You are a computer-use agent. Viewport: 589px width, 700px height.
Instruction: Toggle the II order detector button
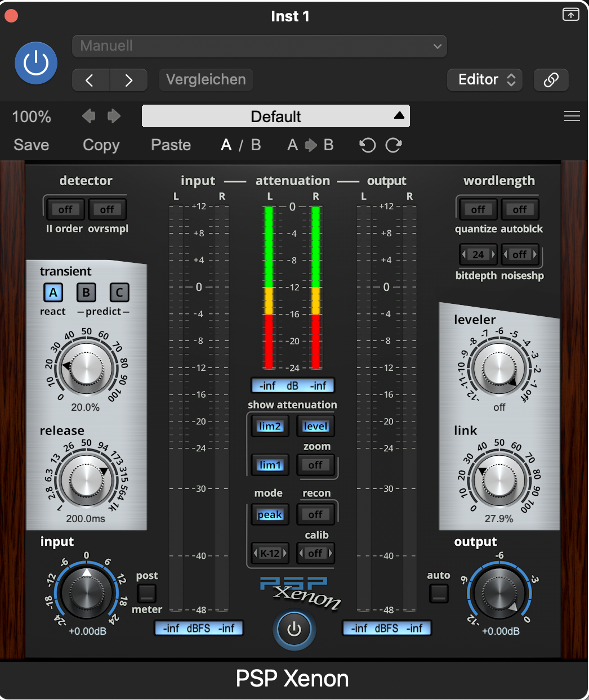(x=65, y=209)
